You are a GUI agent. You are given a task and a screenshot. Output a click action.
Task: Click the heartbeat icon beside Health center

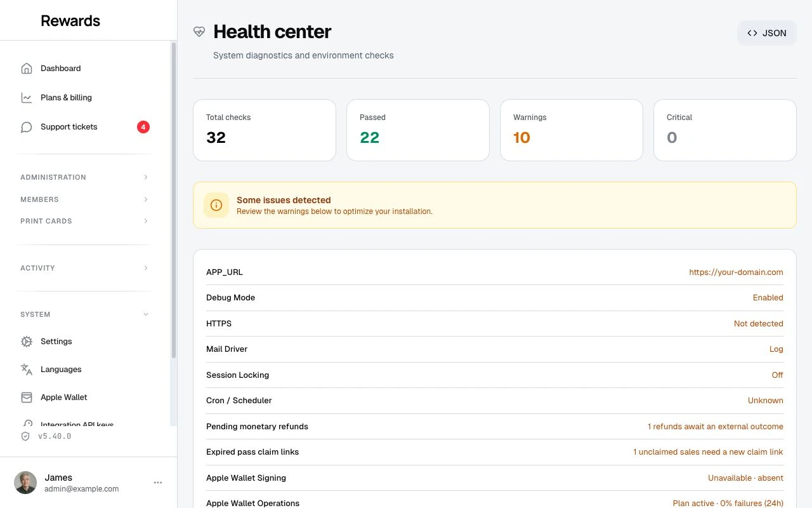[x=199, y=31]
